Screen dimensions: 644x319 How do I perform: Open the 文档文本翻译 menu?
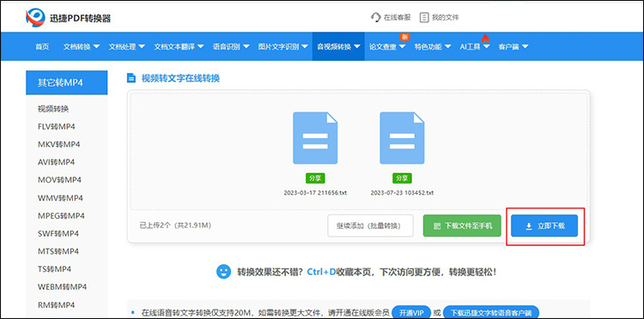tap(179, 46)
